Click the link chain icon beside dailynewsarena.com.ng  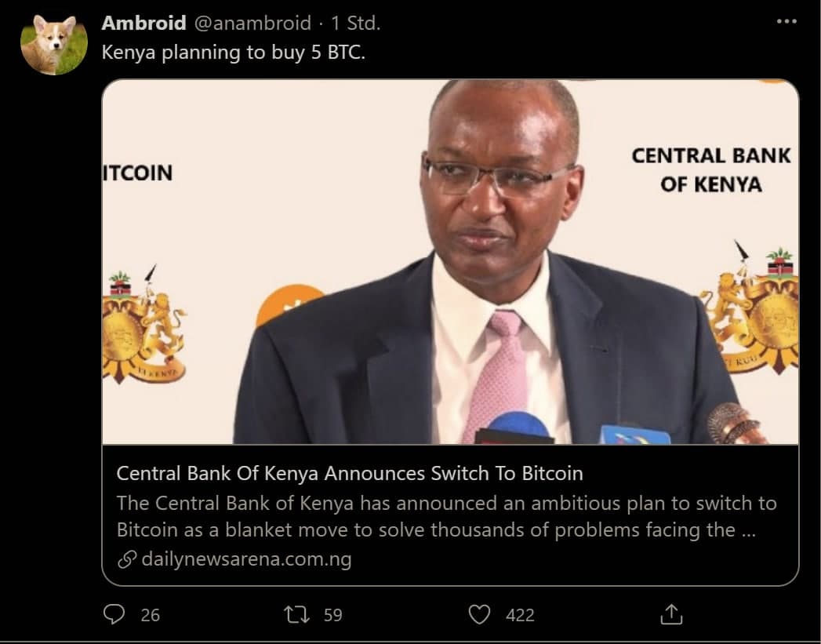[127, 559]
